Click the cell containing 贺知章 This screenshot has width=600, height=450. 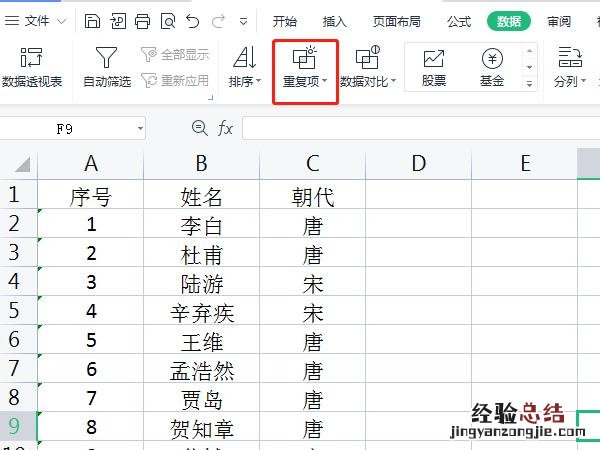[x=202, y=428]
